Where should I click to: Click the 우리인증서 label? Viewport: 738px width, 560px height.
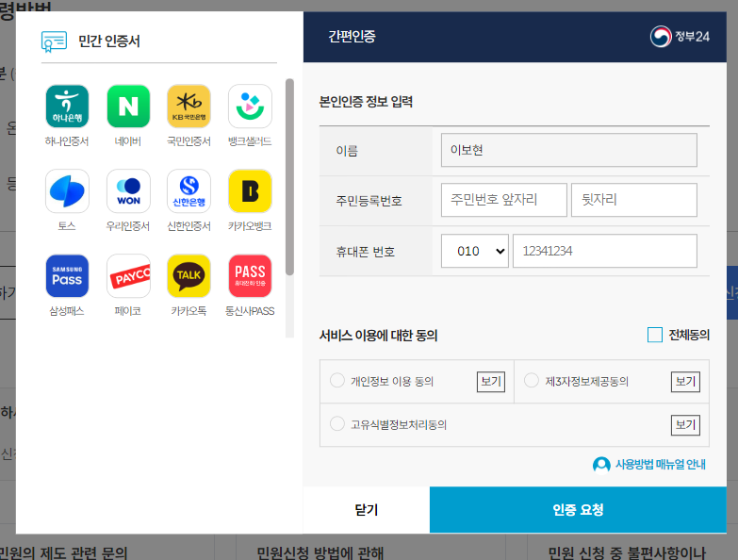[x=128, y=226]
